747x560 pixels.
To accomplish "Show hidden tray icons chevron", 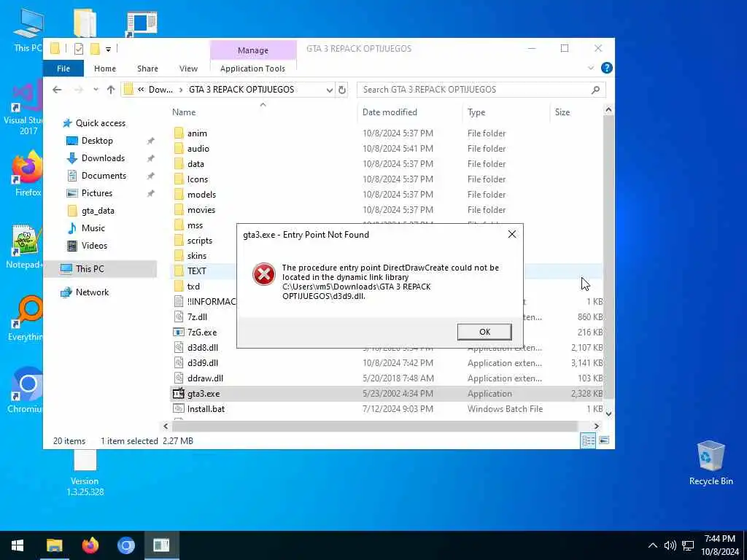I will pyautogui.click(x=653, y=545).
